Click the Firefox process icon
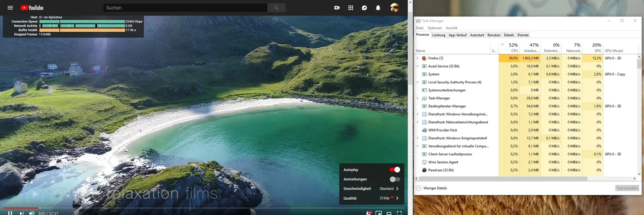This screenshot has height=215, width=644. 424,58
